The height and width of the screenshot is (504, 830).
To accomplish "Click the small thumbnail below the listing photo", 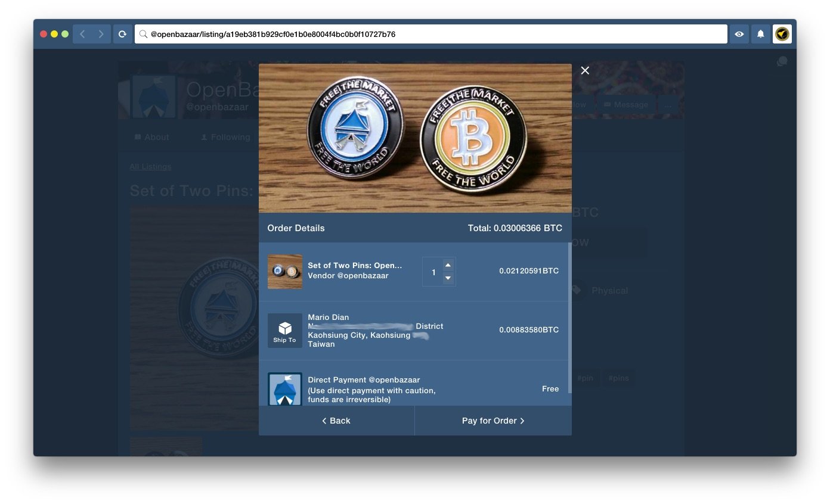I will click(166, 447).
